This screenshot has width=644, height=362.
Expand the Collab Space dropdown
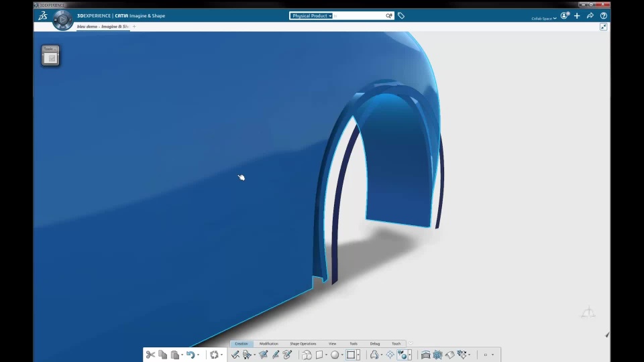pos(544,19)
